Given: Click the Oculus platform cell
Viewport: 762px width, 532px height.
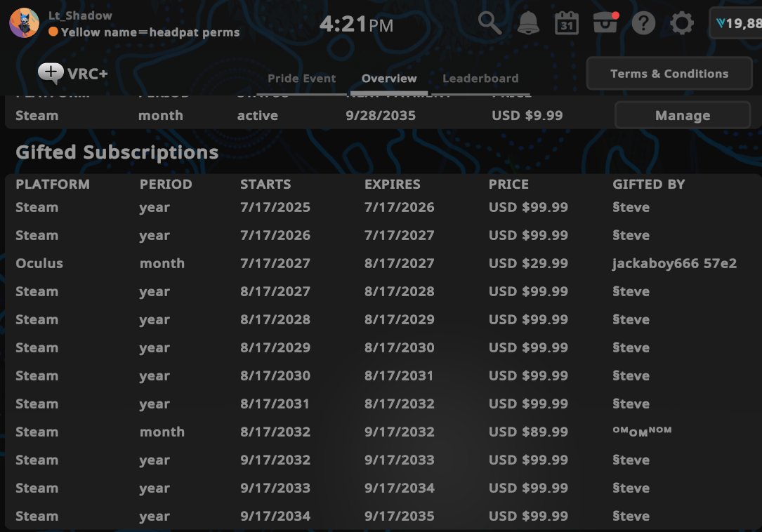Looking at the screenshot, I should pos(39,263).
